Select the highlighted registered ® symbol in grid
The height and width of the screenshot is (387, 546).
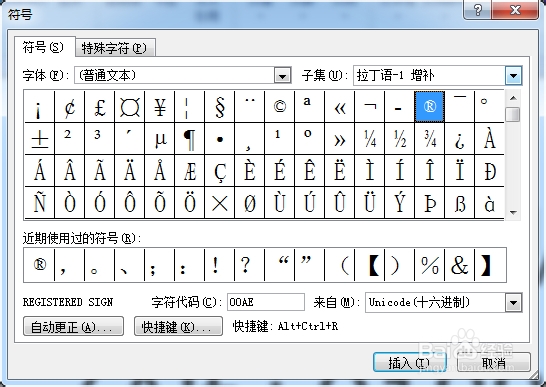[x=429, y=107]
